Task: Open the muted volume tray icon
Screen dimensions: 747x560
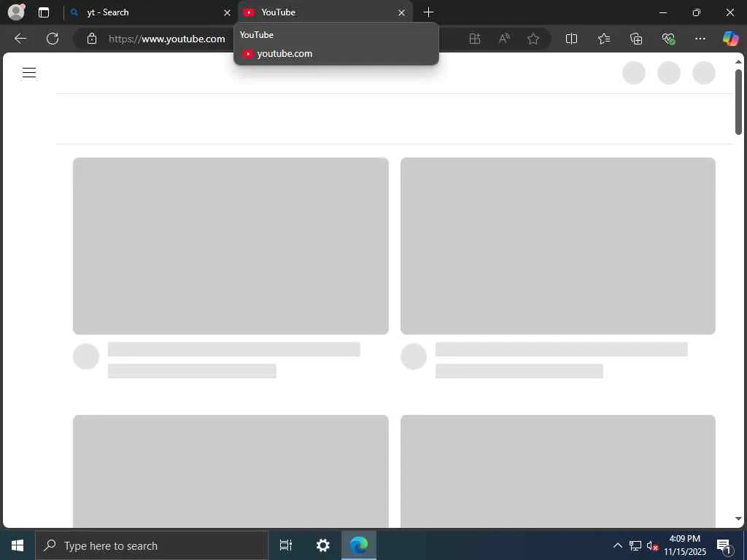Action: click(x=652, y=545)
